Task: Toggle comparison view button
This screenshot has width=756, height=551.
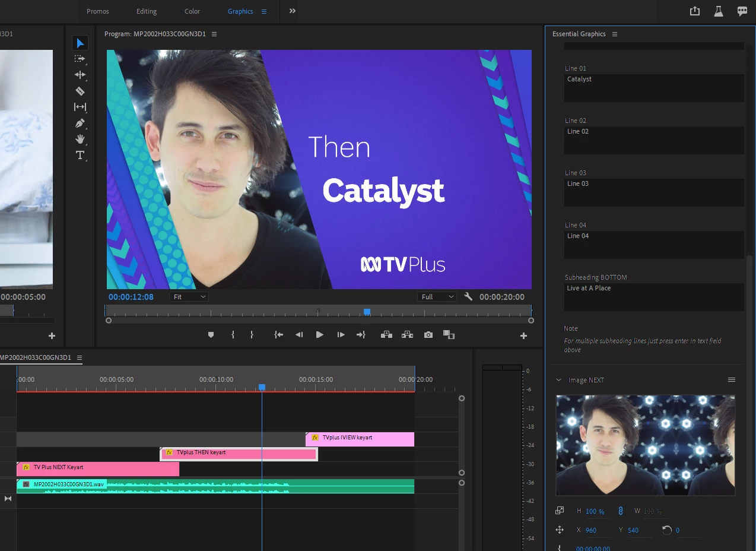Action: (449, 335)
